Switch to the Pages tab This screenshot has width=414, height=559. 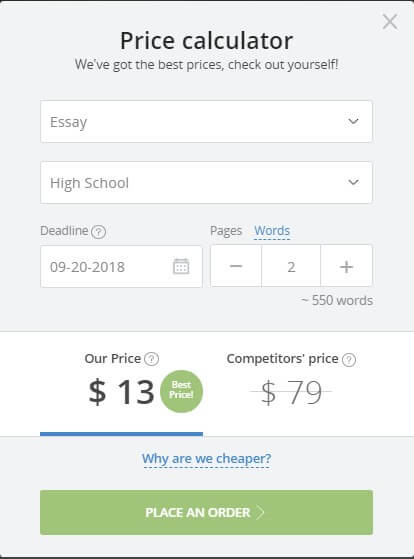[x=226, y=231]
